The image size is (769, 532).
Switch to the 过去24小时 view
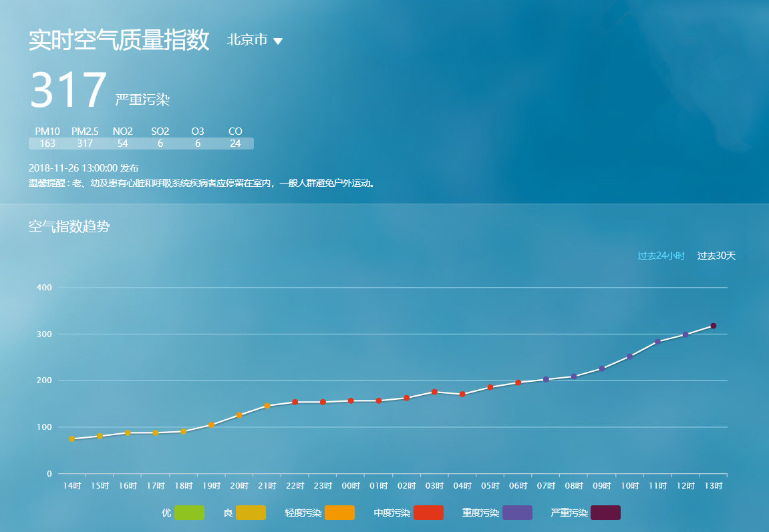pos(662,255)
